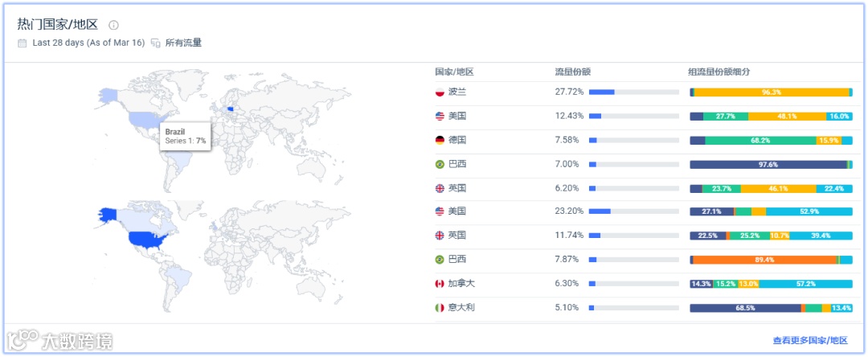Click the 组流量份额细分 column header

719,72
